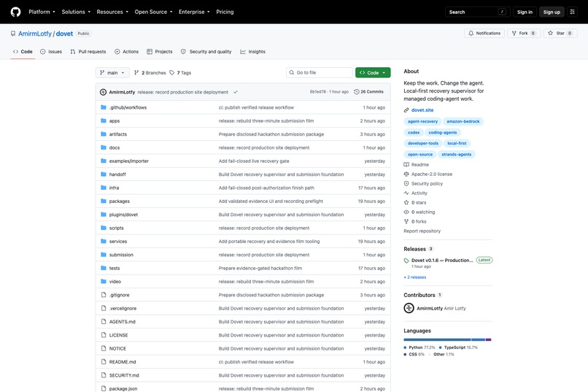The width and height of the screenshot is (588, 392).
Task: Click the contributor avatar of AmirmLotfy
Action: coord(409,308)
